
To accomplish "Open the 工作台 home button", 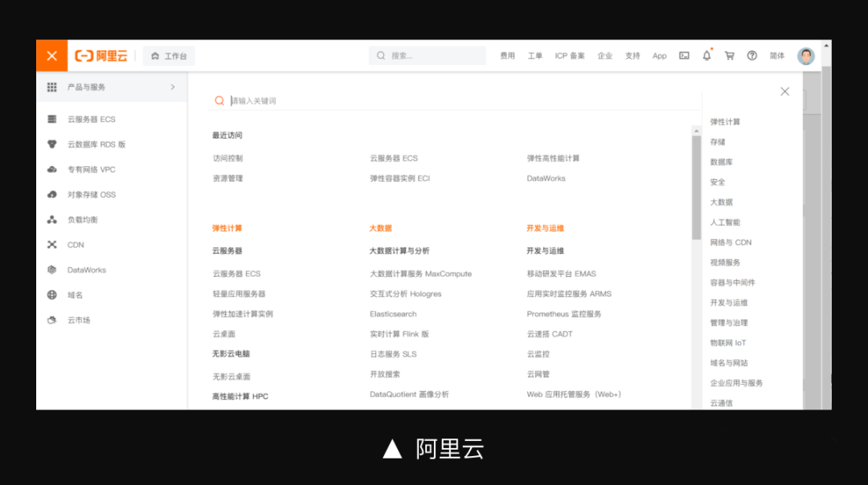I will click(169, 56).
